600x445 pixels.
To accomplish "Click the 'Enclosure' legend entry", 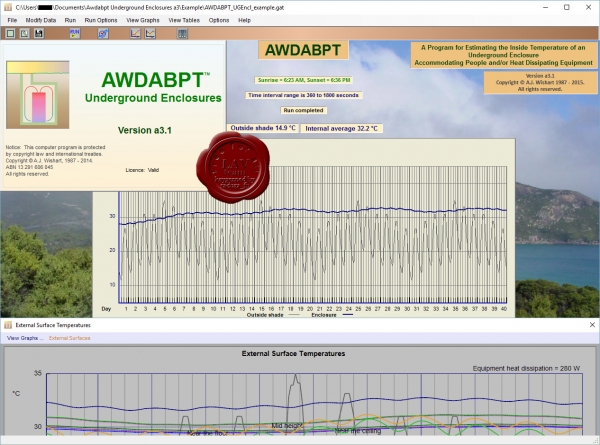I will [x=332, y=315].
